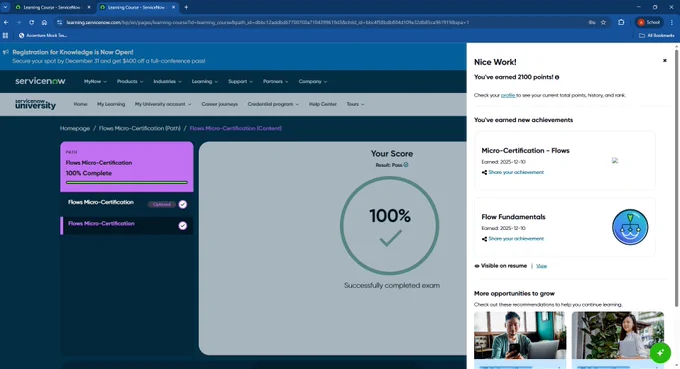Expand the Products menu
The image size is (680, 369).
(x=130, y=82)
